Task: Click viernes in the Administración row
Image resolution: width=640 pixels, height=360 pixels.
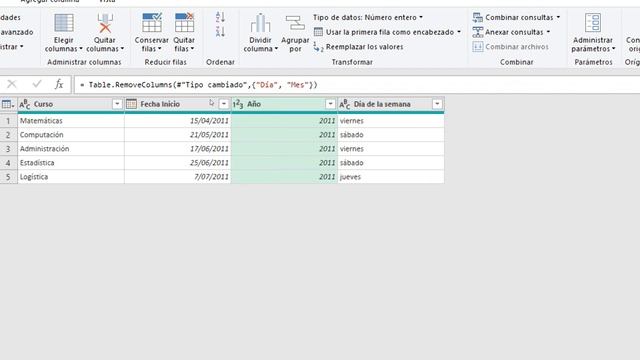Action: coord(391,149)
